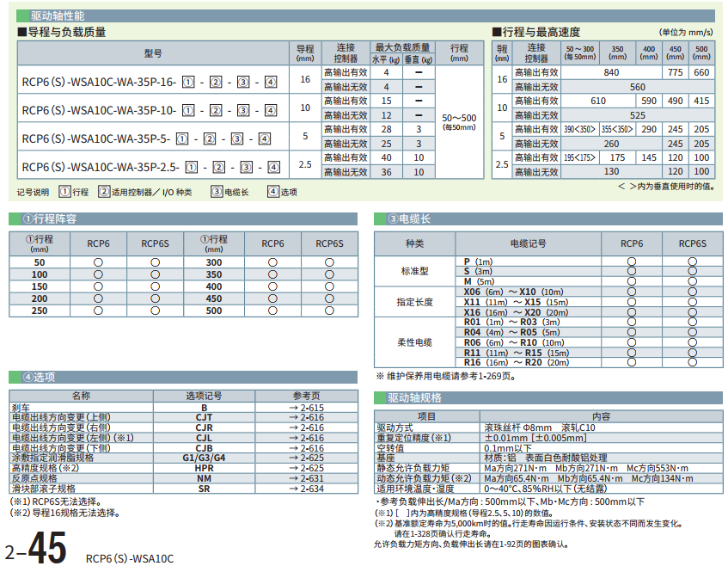Image resolution: width=728 pixels, height=566 pixels.
Task: Click the 行程与最高速度 table title
Action: [x=536, y=32]
